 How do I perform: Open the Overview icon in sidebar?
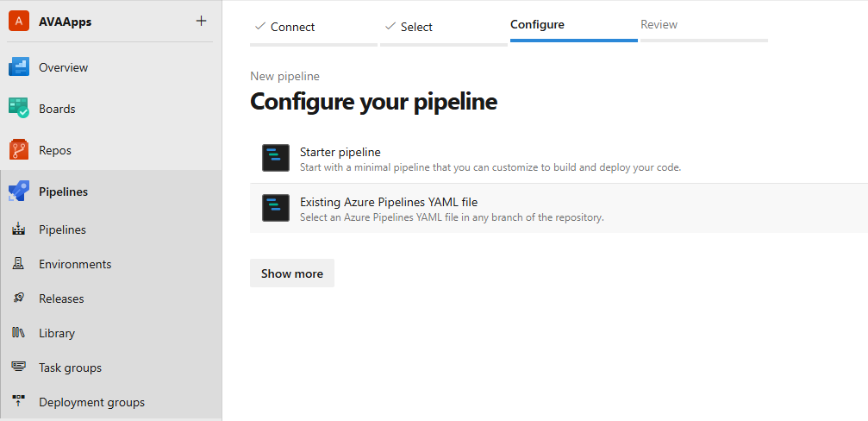click(x=19, y=67)
